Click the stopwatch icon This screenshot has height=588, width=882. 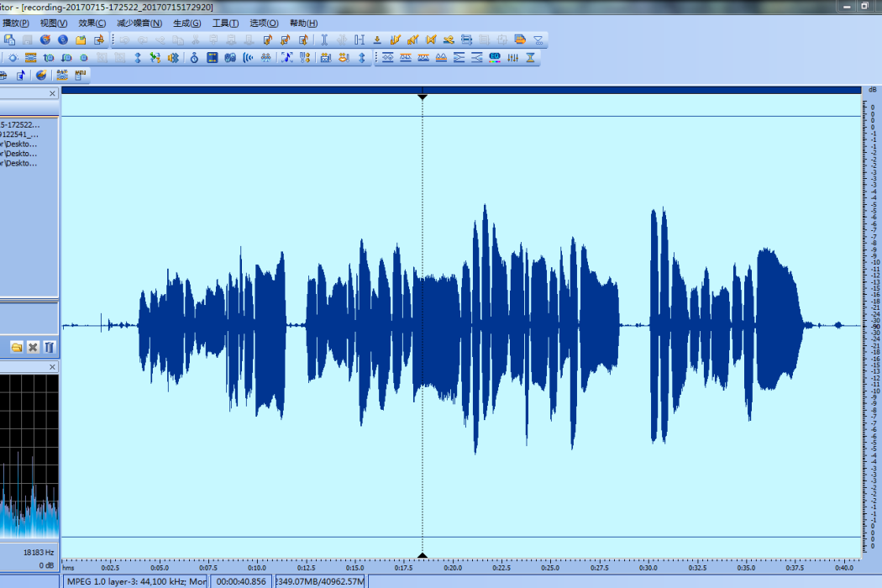click(194, 57)
